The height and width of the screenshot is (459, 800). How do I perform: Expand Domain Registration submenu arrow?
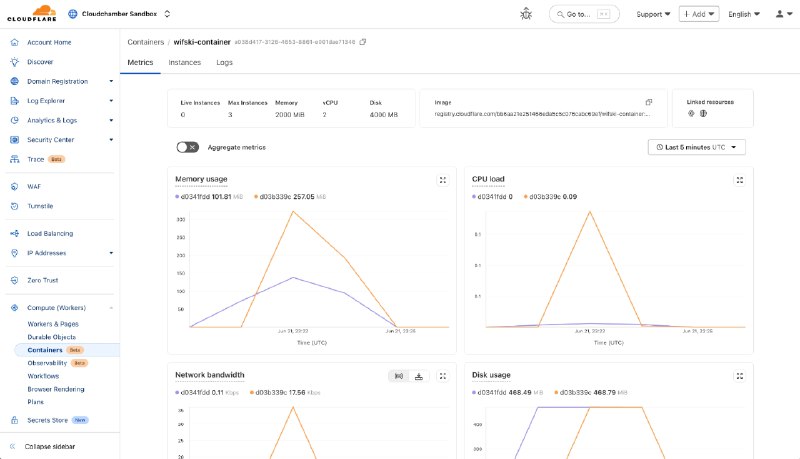click(x=111, y=81)
